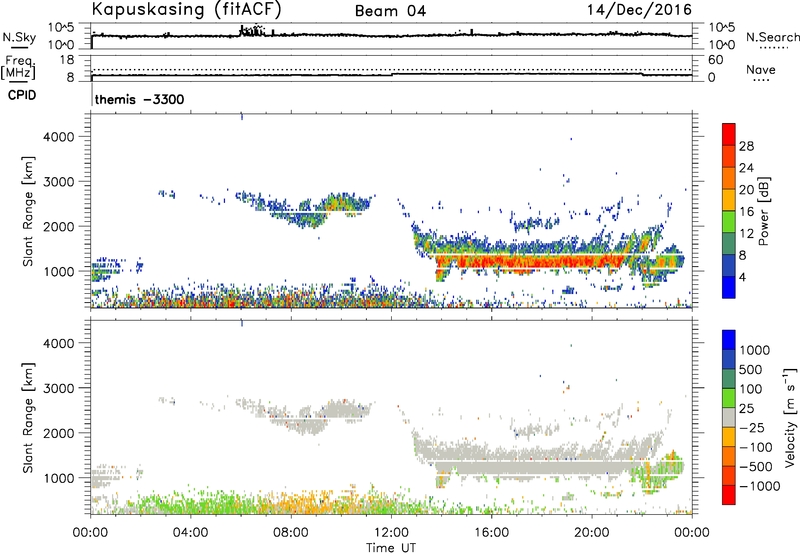Click the blue bottom of power colorbar
800x554 pixels.
point(729,287)
